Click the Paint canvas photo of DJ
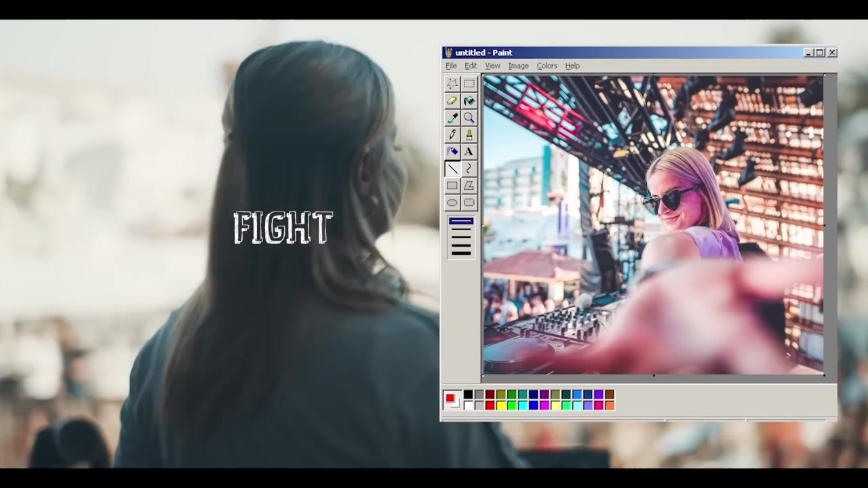 pos(653,224)
